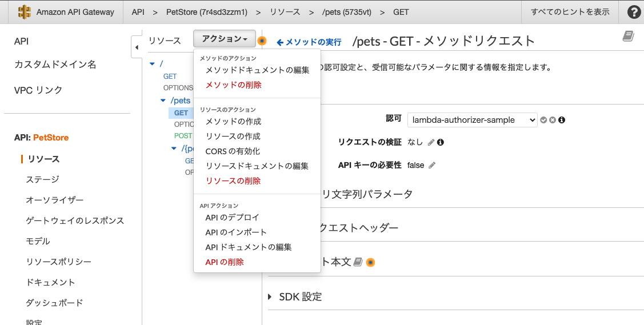The height and width of the screenshot is (325, 644).
Task: Click the Amazon API Gateway logo icon
Action: pyautogui.click(x=25, y=12)
